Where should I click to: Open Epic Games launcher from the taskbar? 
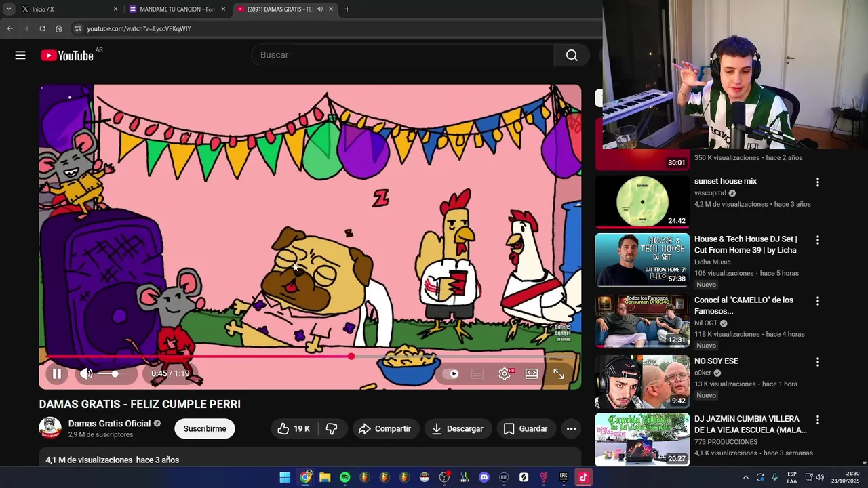pyautogui.click(x=564, y=477)
